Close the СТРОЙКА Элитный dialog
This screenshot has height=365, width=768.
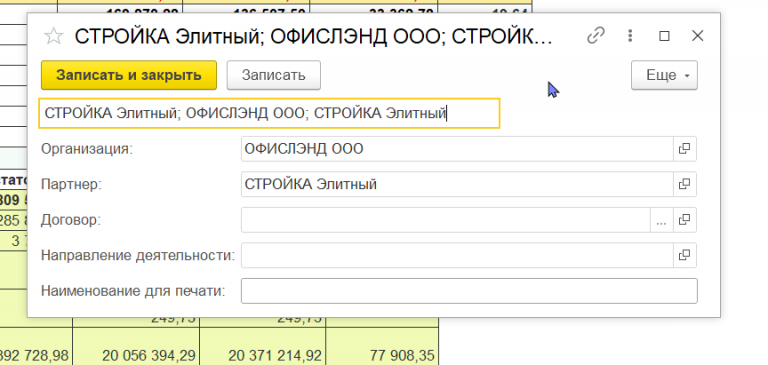click(x=697, y=36)
